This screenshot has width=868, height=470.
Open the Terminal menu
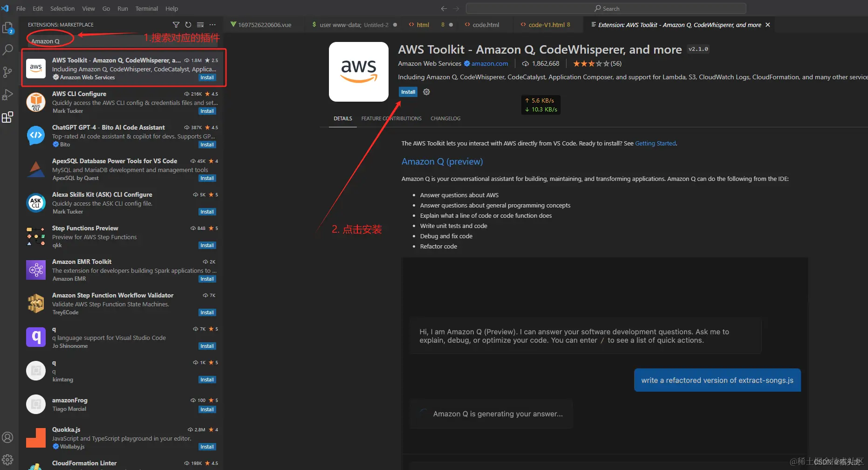point(146,8)
